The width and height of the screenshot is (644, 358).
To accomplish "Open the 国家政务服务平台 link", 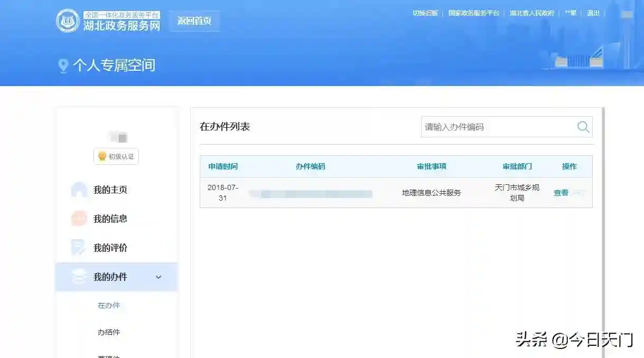I will coord(474,13).
